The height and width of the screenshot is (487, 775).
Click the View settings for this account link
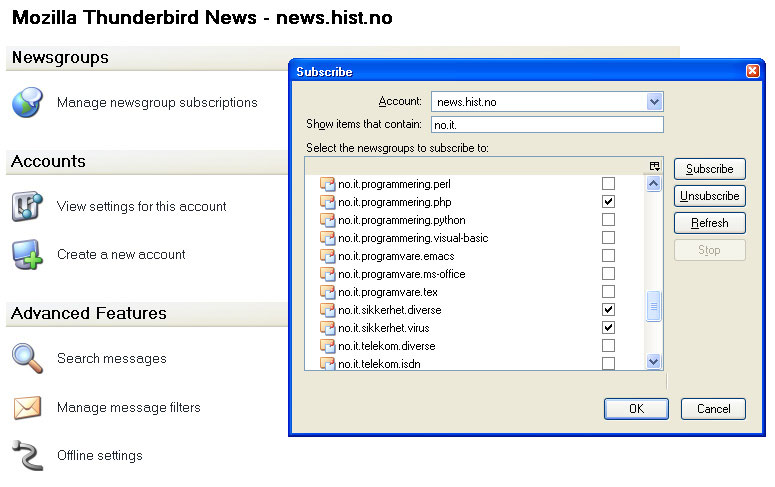(x=141, y=206)
